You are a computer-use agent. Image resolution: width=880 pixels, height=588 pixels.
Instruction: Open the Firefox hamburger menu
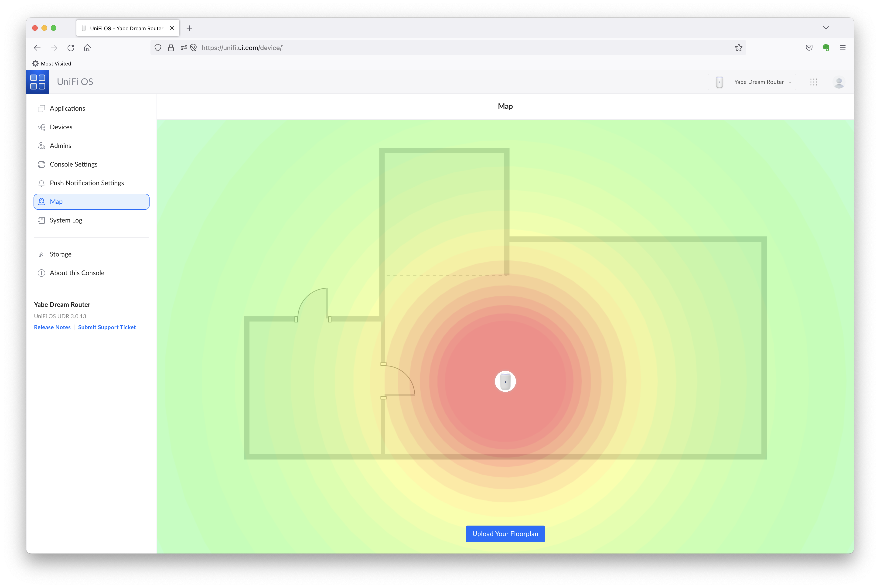pos(842,48)
